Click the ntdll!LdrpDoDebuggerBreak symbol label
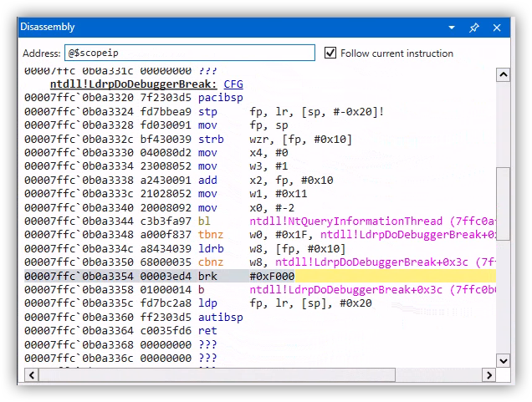The width and height of the screenshot is (532, 402). (x=134, y=84)
